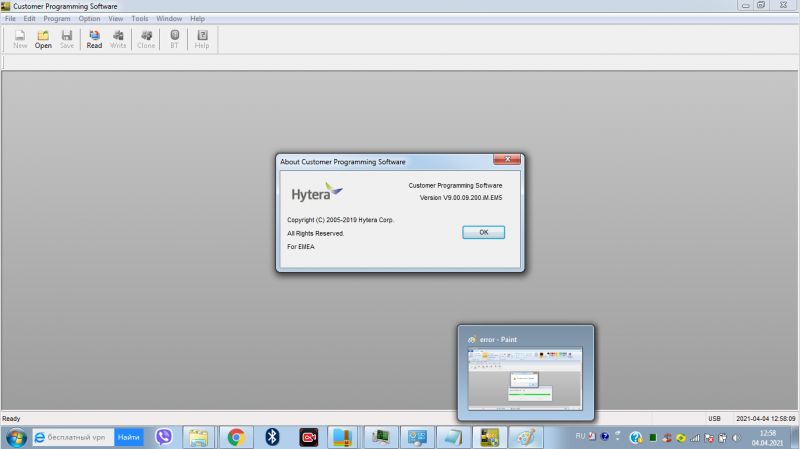The height and width of the screenshot is (449, 800).
Task: Click the BT toolbar icon
Action: tap(174, 39)
